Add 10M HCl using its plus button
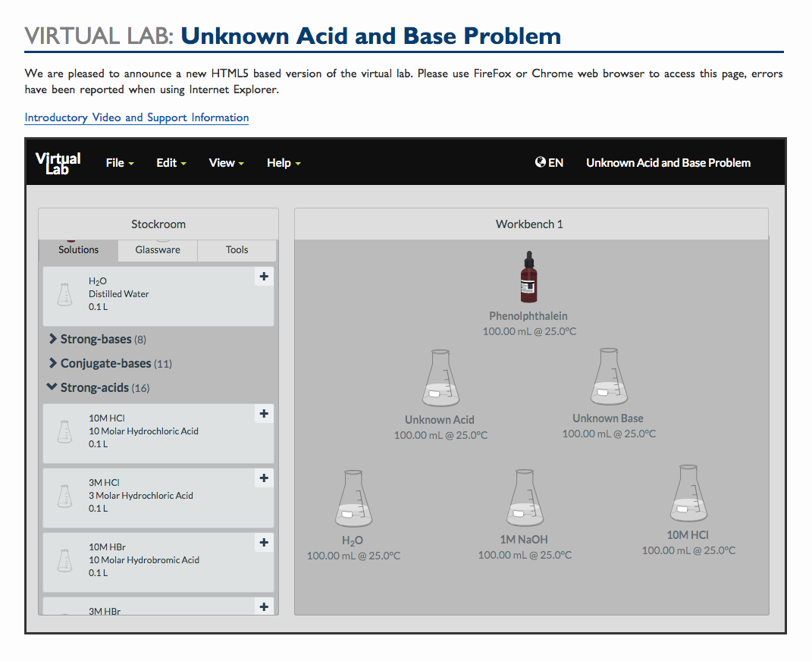Screen dimensions: 812x661 263,414
